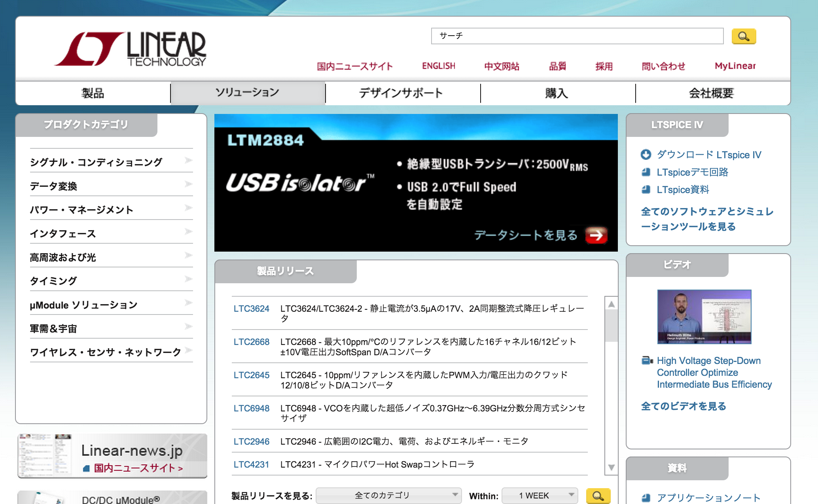This screenshot has width=818, height=504.
Task: Open the 製品 main menu
Action: (x=93, y=93)
